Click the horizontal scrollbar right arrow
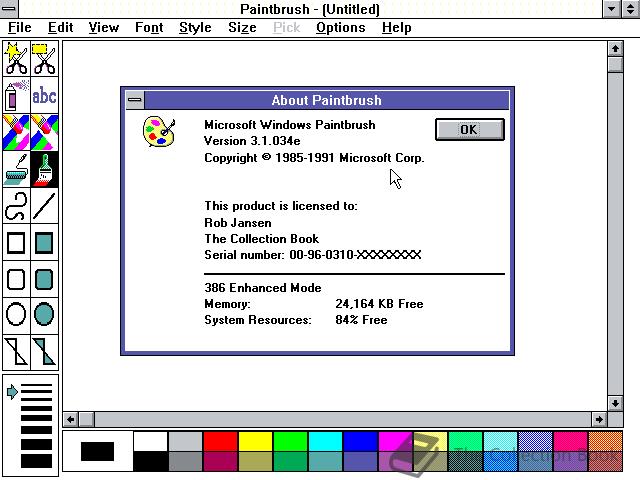Viewport: 640px width, 480px height. [599, 419]
